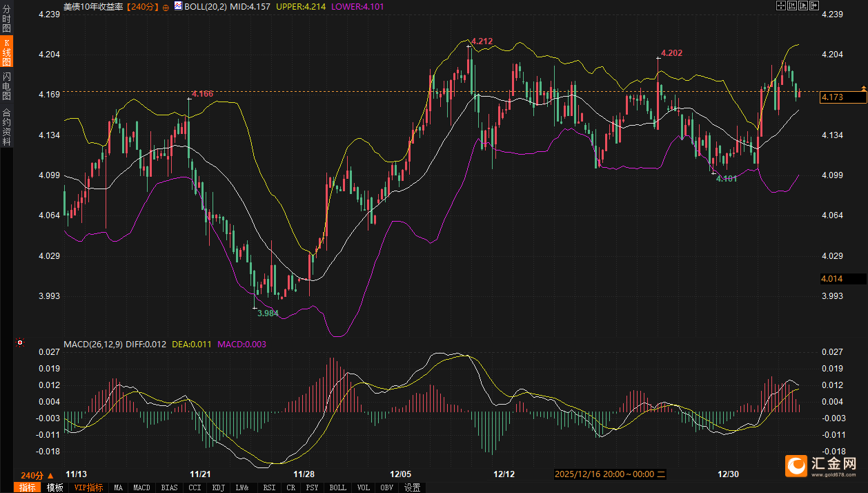Click the crosshair cursor icon at top right
The width and height of the screenshot is (868, 493).
[x=781, y=6]
